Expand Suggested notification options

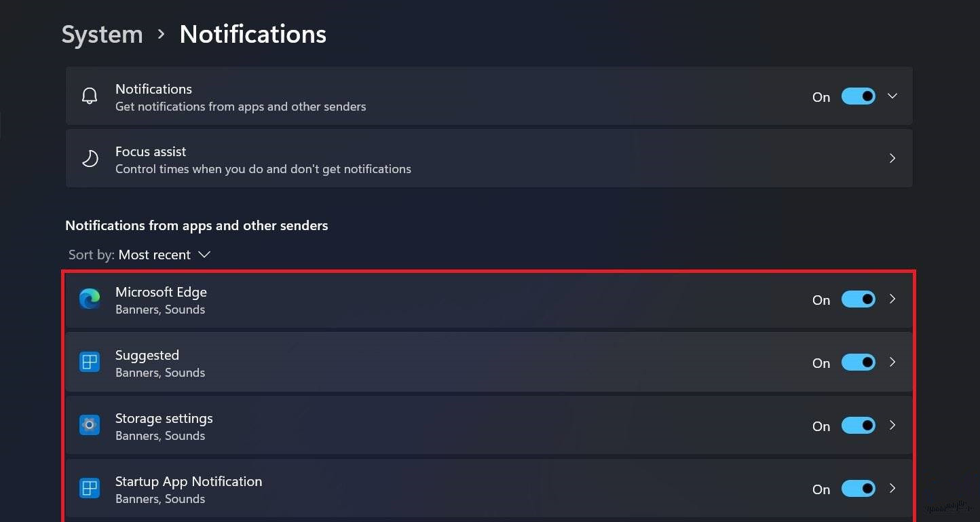click(892, 362)
